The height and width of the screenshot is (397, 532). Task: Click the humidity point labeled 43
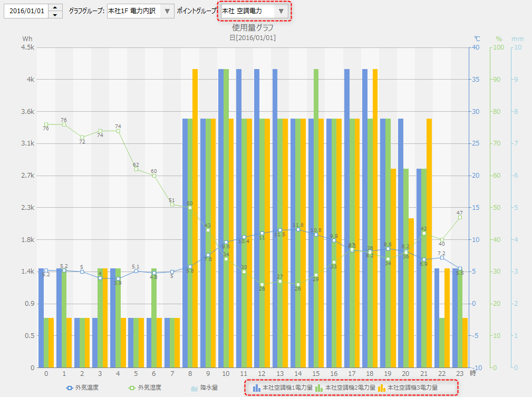coord(208,230)
